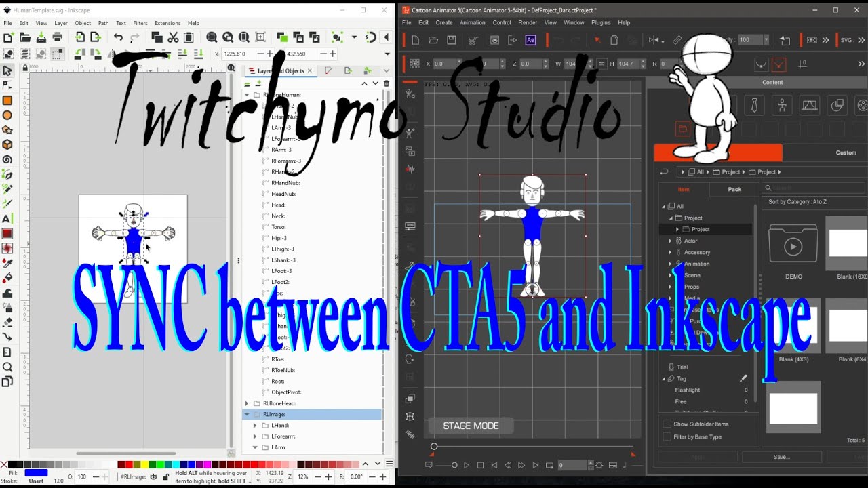Viewport: 868px width, 488px height.
Task: Click the Cut scissors icon in Inkscape
Action: (173, 37)
